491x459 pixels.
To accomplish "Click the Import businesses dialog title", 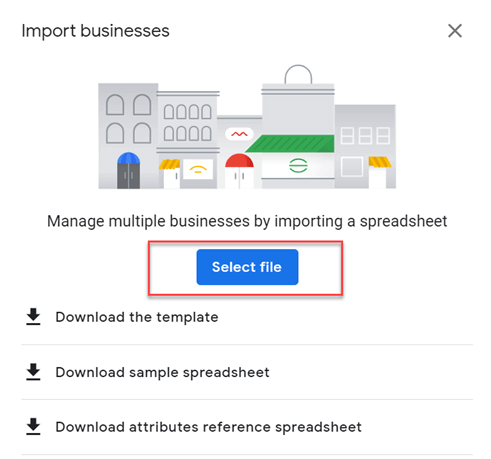I will tap(96, 31).
